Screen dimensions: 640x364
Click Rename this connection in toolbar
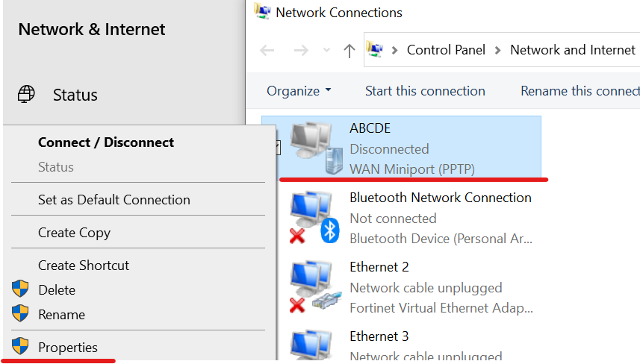580,91
